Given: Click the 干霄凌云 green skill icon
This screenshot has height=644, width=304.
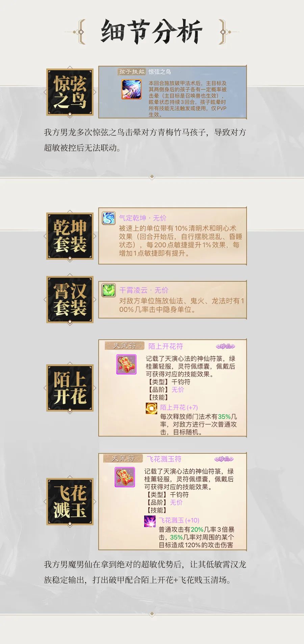Looking at the screenshot, I should point(109,290).
